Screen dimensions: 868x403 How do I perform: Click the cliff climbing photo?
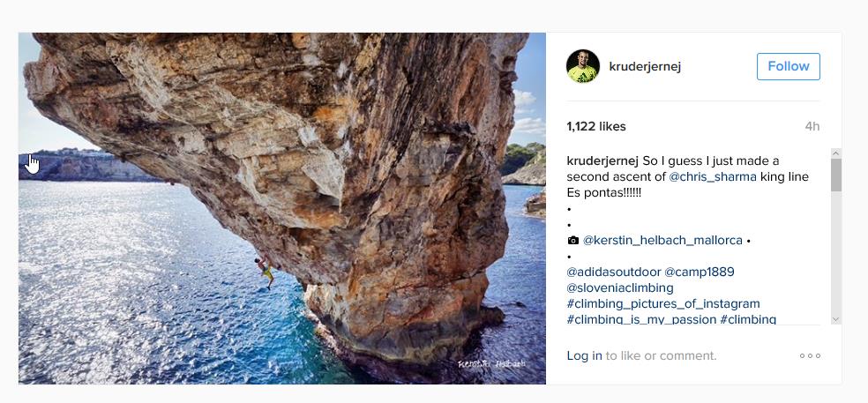282,208
